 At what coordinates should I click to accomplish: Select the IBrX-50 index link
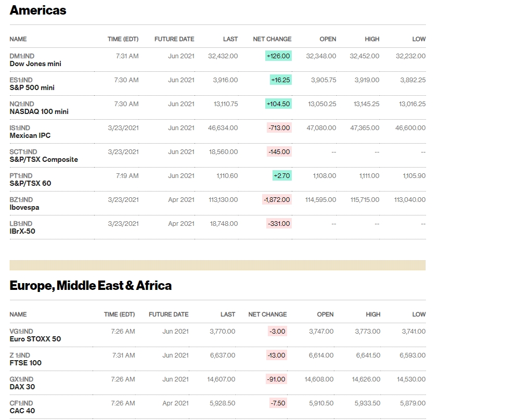coord(22,231)
